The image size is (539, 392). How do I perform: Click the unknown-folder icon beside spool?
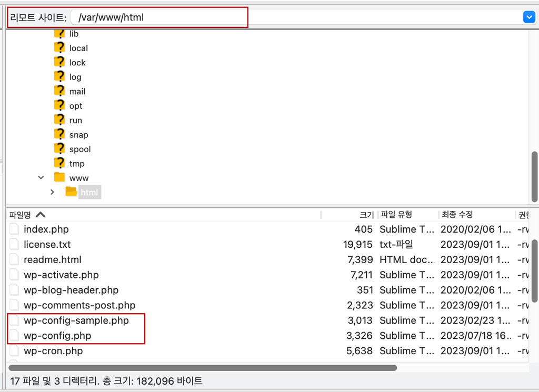pyautogui.click(x=59, y=148)
